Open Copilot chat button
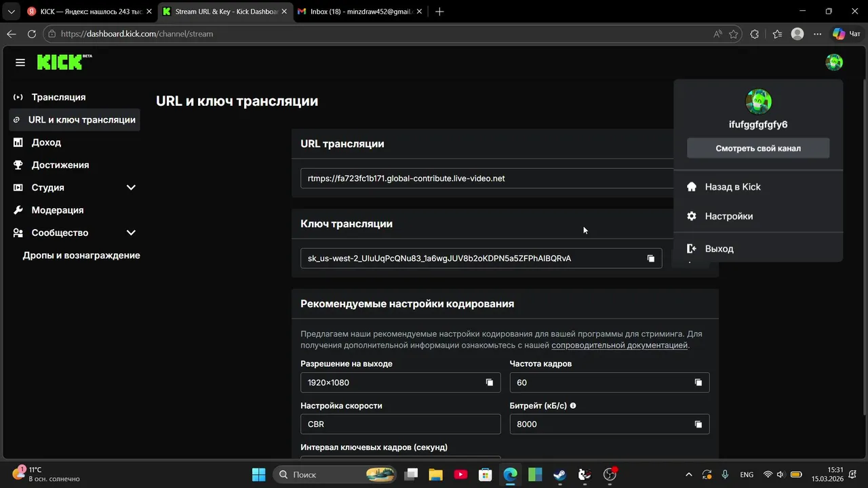 [x=847, y=34]
